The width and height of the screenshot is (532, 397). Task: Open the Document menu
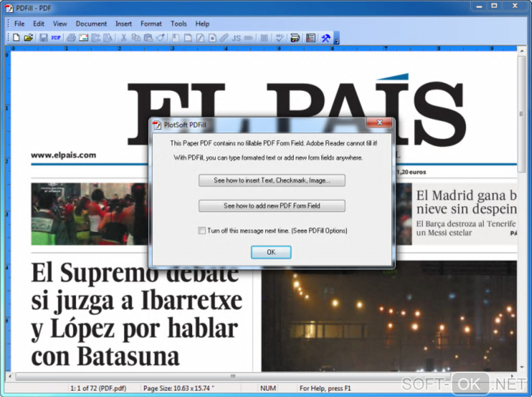[91, 24]
